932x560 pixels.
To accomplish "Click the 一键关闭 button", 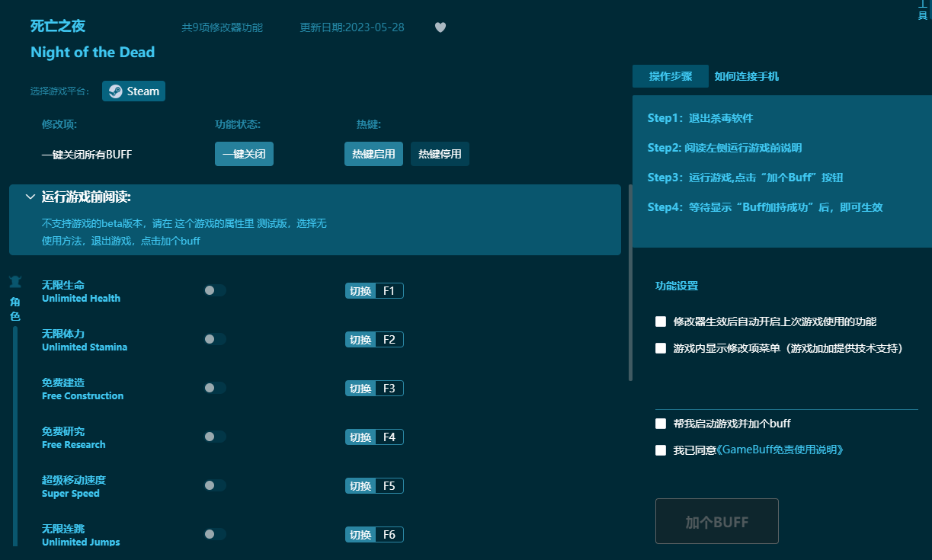I will (x=244, y=154).
